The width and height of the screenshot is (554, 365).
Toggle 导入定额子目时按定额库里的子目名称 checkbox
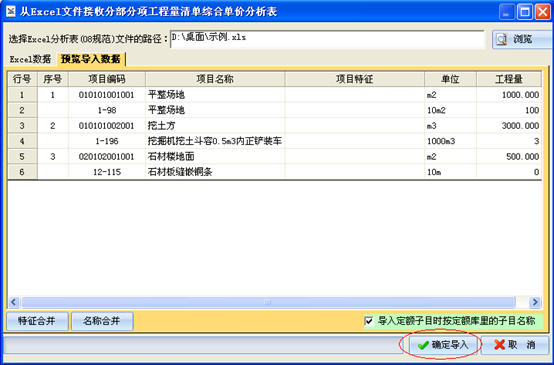click(369, 321)
